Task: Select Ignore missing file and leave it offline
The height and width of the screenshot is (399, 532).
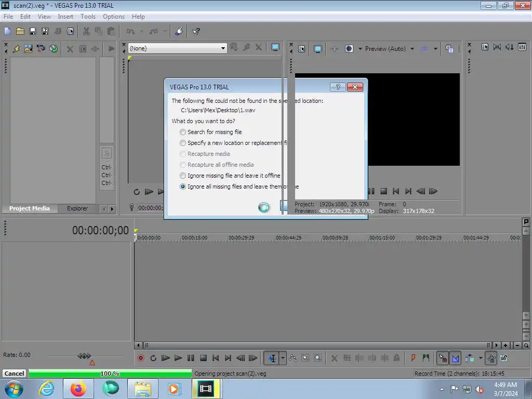Action: (x=183, y=176)
